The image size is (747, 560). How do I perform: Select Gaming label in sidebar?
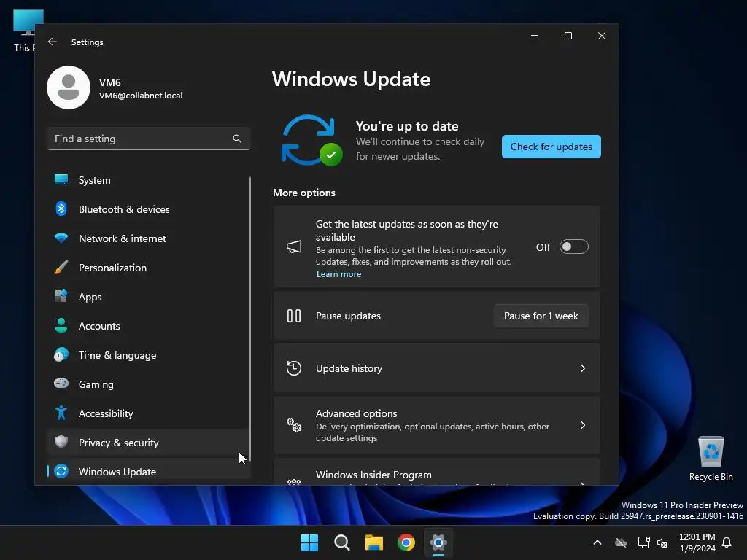pos(96,384)
